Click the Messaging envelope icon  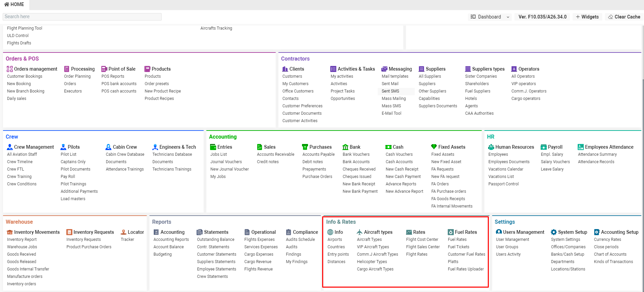pyautogui.click(x=384, y=69)
